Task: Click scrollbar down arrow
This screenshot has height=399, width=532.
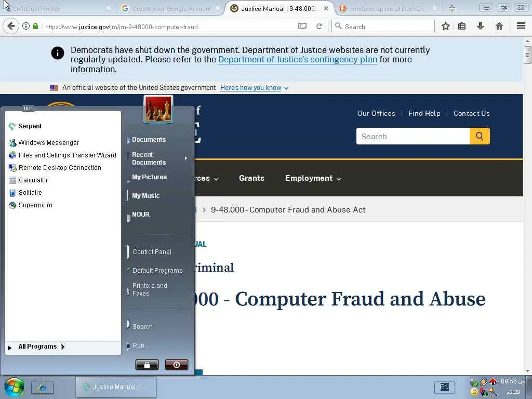Action: pos(527,371)
